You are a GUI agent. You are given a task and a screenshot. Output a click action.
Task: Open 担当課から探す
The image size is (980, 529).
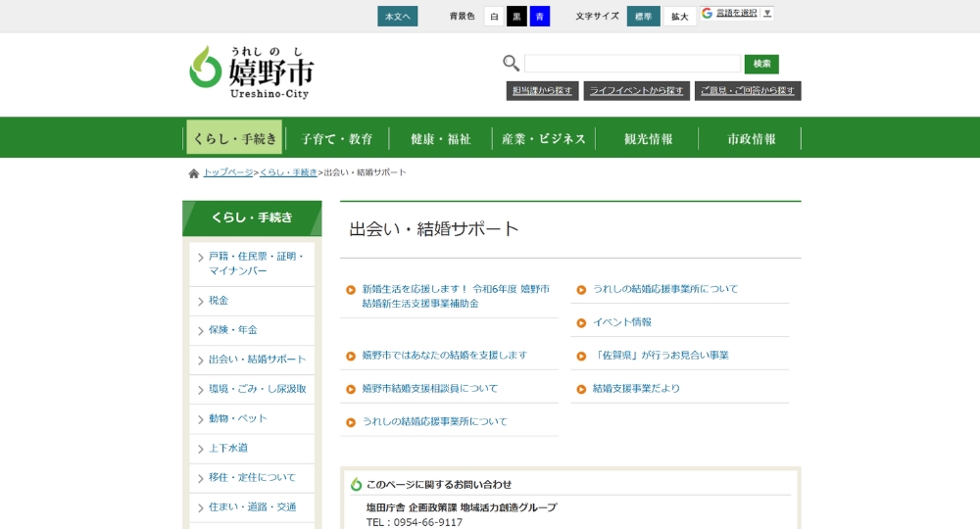543,90
